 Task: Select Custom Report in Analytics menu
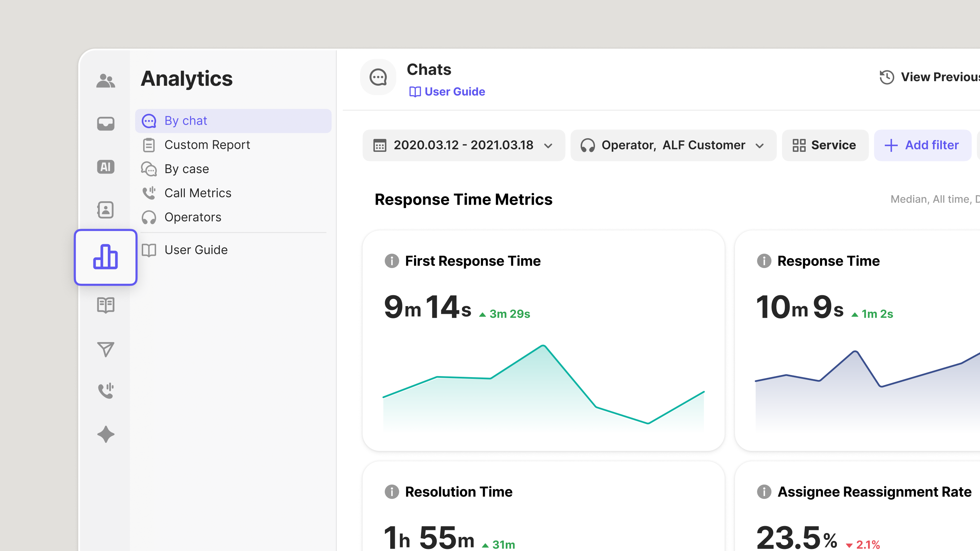point(207,145)
